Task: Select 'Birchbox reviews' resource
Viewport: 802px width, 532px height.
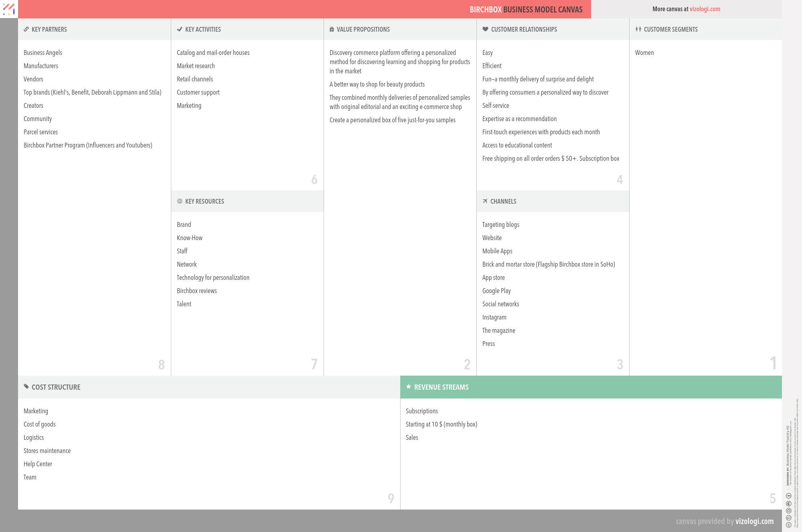Action: (x=196, y=291)
